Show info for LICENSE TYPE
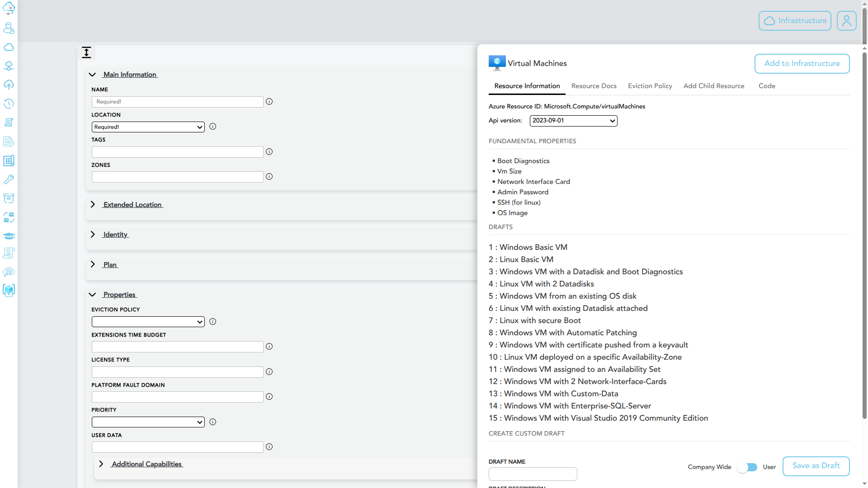 [x=269, y=372]
